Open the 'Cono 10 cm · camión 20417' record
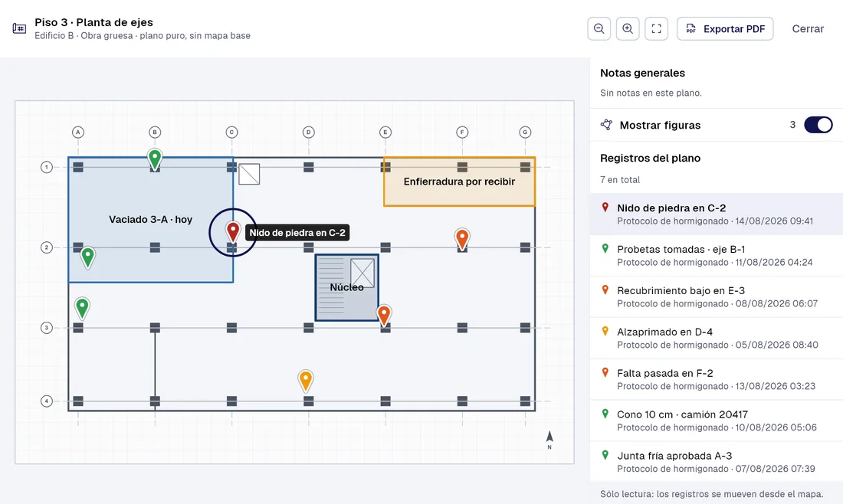Viewport: 843px width, 504px height. coord(716,421)
